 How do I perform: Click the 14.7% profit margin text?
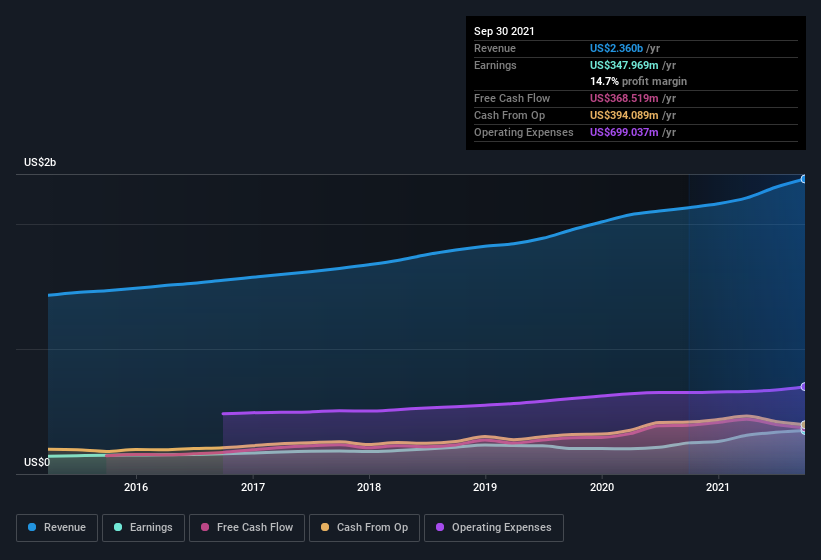click(638, 81)
